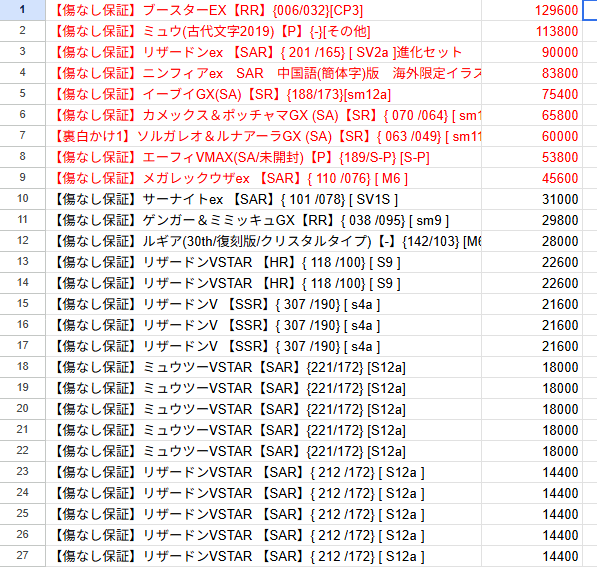
Task: Click the エーフィVMAX cell
Action: [x=263, y=157]
